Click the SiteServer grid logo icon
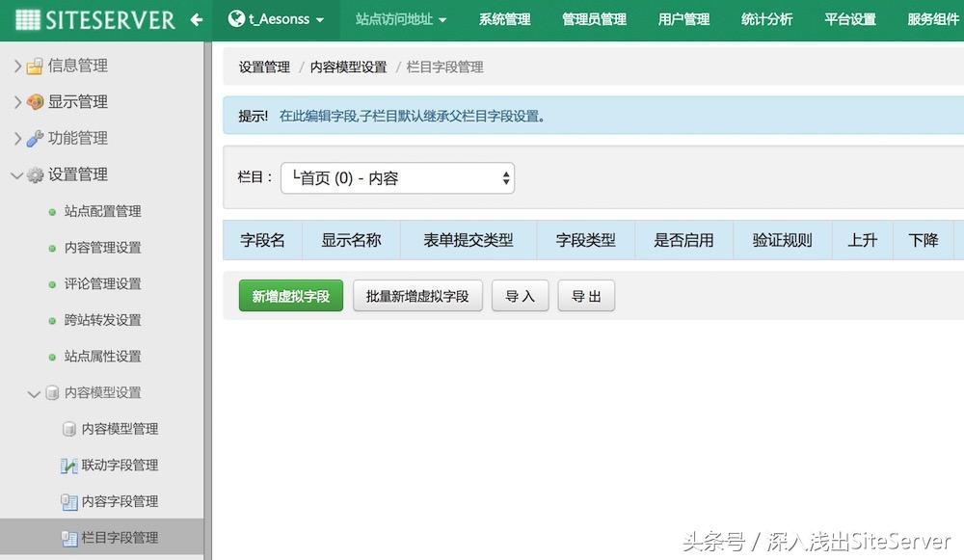The image size is (964, 560). 28,19
